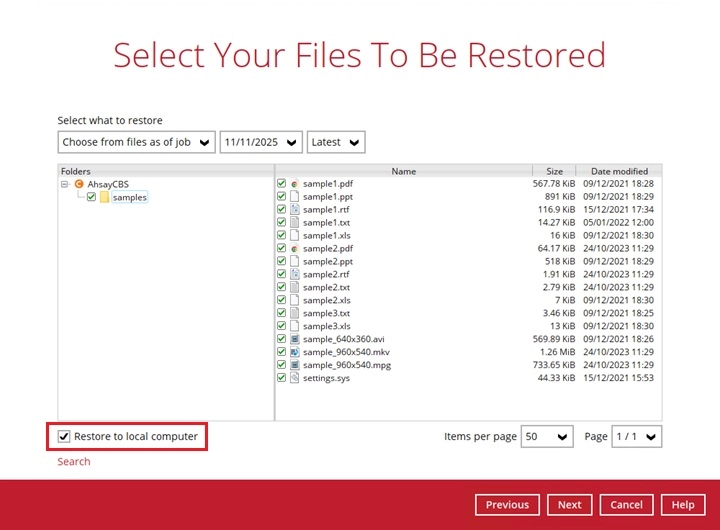Open the Choose from files as of job dropdown
720x530 pixels.
[136, 142]
